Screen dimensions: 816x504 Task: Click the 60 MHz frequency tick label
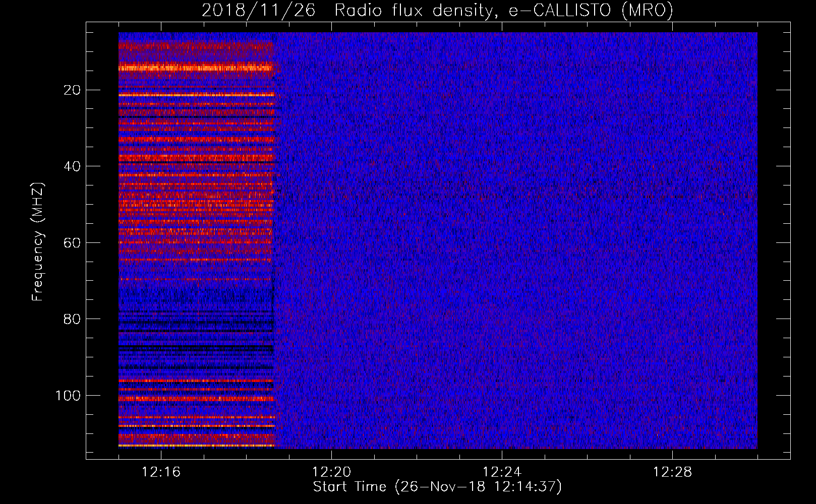pos(72,243)
